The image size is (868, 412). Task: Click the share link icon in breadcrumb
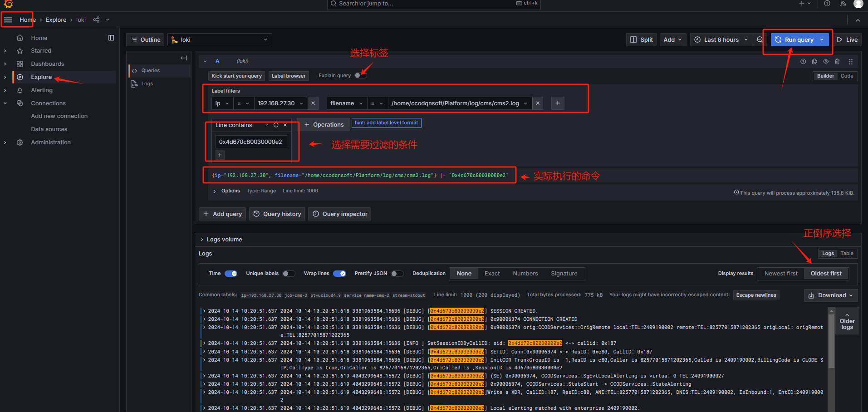[96, 20]
